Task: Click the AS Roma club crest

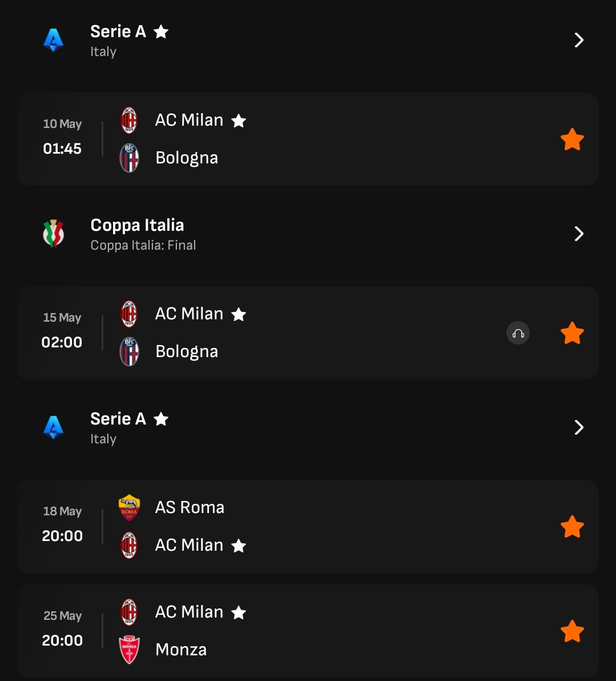Action: click(129, 507)
